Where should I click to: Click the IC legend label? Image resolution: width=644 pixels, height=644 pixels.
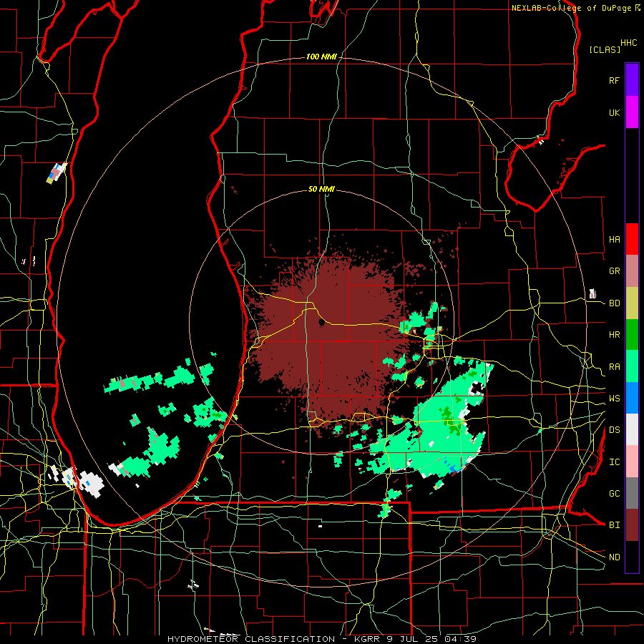point(614,462)
